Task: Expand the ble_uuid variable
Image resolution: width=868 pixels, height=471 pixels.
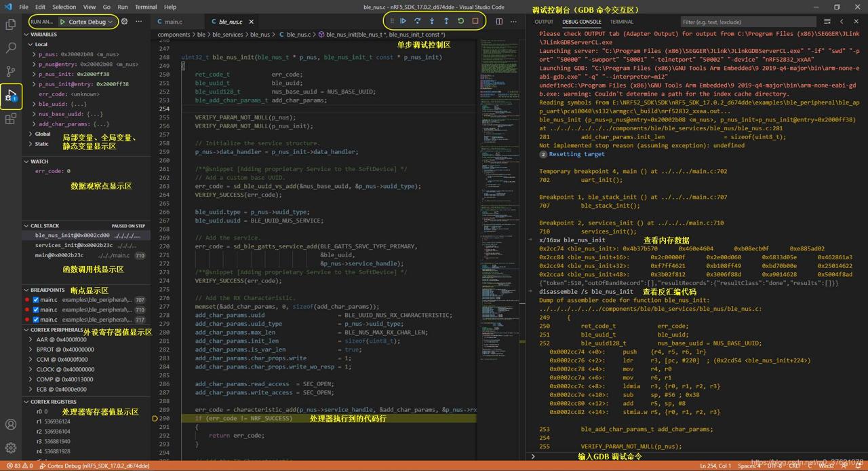Action: click(34, 104)
